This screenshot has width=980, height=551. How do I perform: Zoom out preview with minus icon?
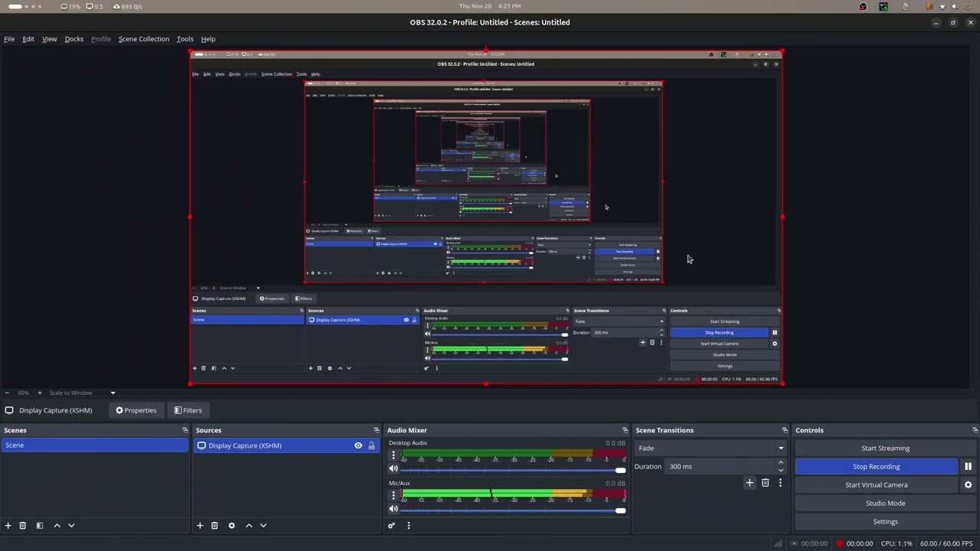[x=7, y=393]
